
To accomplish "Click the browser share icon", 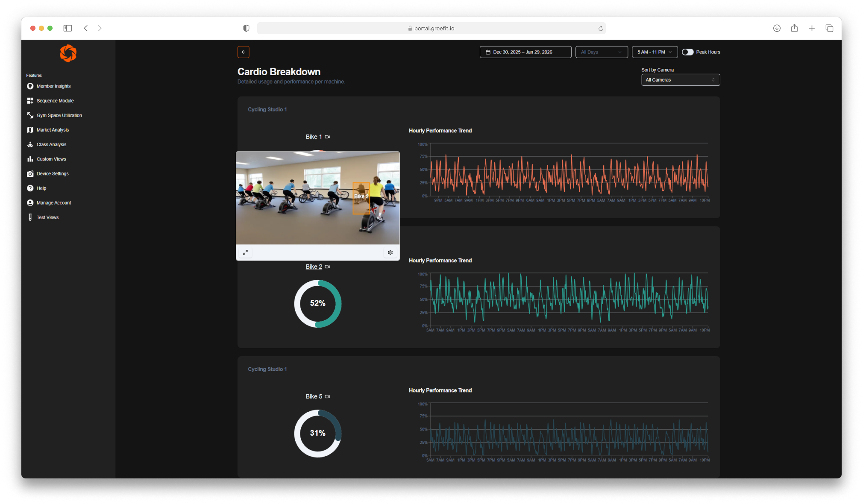I will coord(794,28).
